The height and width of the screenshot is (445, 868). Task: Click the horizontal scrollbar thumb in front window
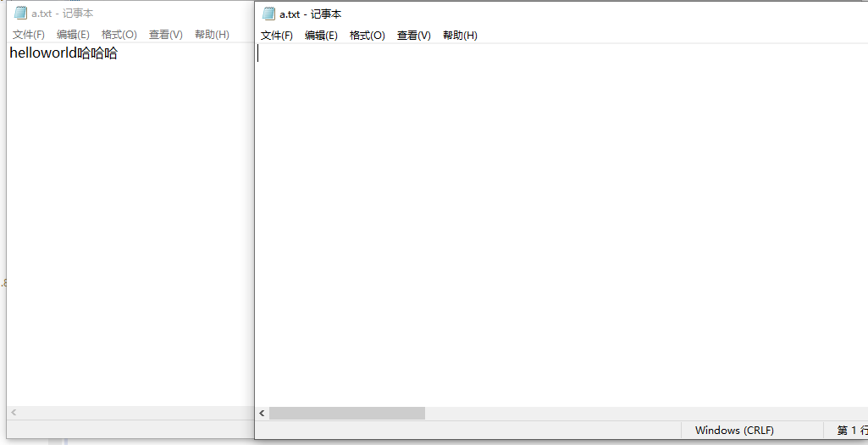coord(347,414)
